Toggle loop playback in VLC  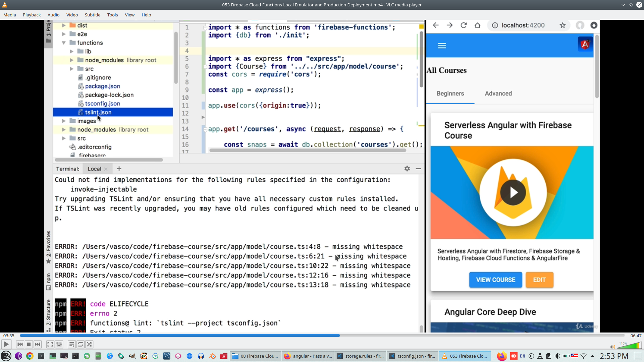pyautogui.click(x=80, y=344)
